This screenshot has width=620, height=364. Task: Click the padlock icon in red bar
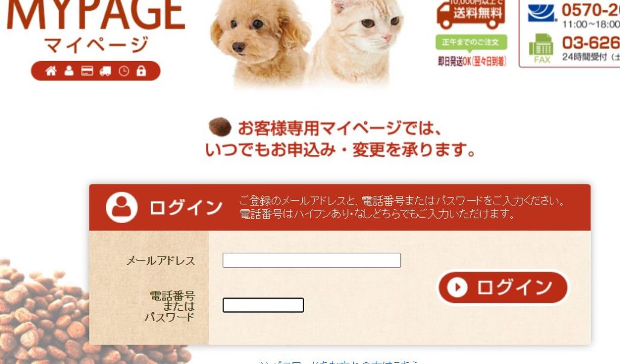pos(141,71)
